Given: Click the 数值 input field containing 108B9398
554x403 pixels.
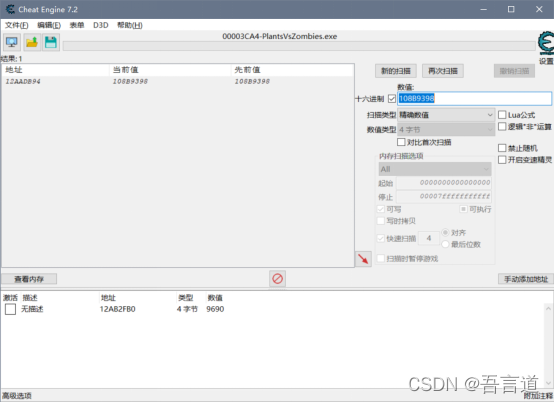Looking at the screenshot, I should pos(475,99).
